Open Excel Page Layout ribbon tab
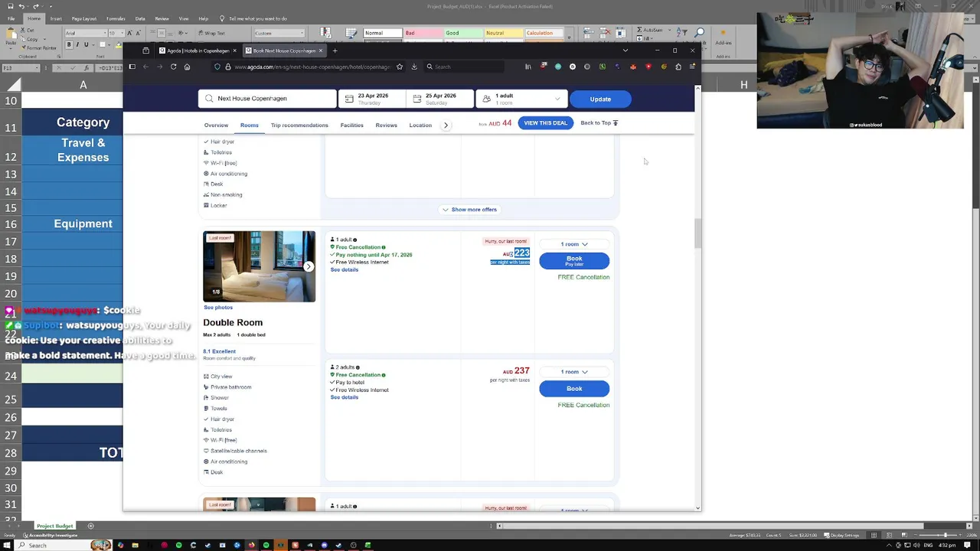This screenshot has width=980, height=551. pos(83,18)
